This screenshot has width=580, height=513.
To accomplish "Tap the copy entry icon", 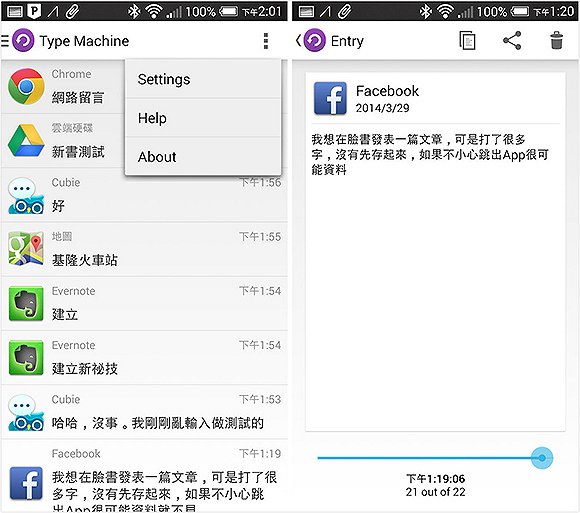I will [467, 41].
